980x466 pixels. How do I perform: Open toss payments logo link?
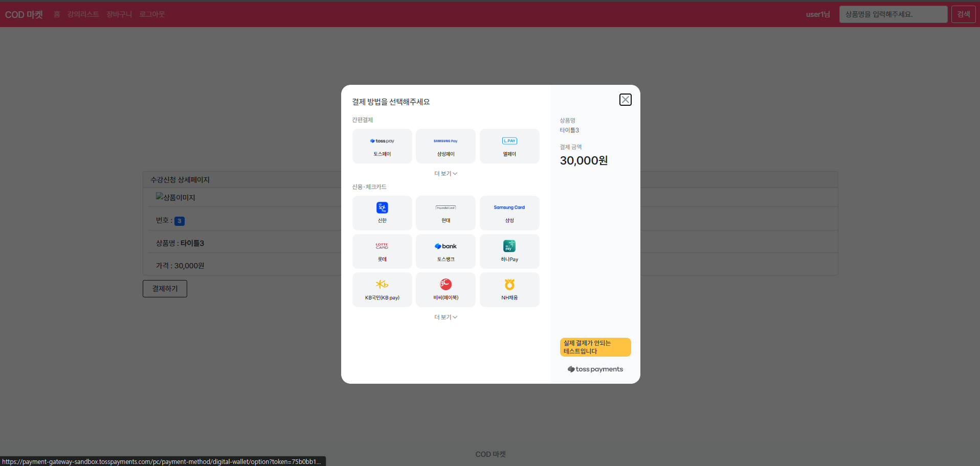coord(595,369)
